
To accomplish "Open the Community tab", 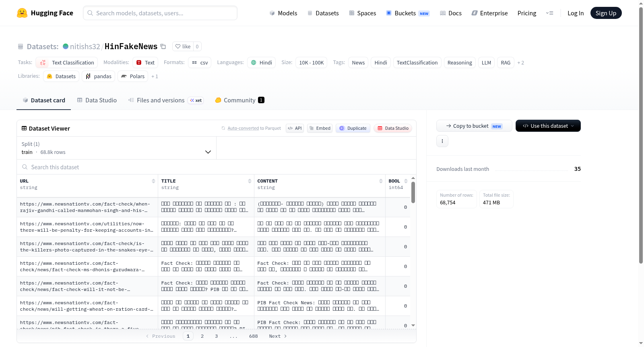I will point(239,100).
